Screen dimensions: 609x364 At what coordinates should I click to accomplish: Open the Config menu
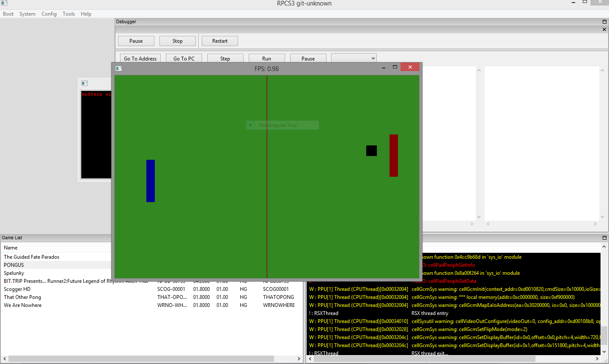tap(49, 14)
